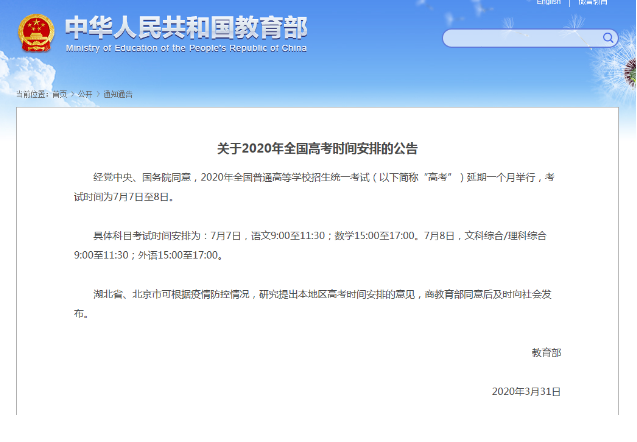Click the line 试时间为7月7日至8日
The width and height of the screenshot is (637, 442).
click(124, 197)
